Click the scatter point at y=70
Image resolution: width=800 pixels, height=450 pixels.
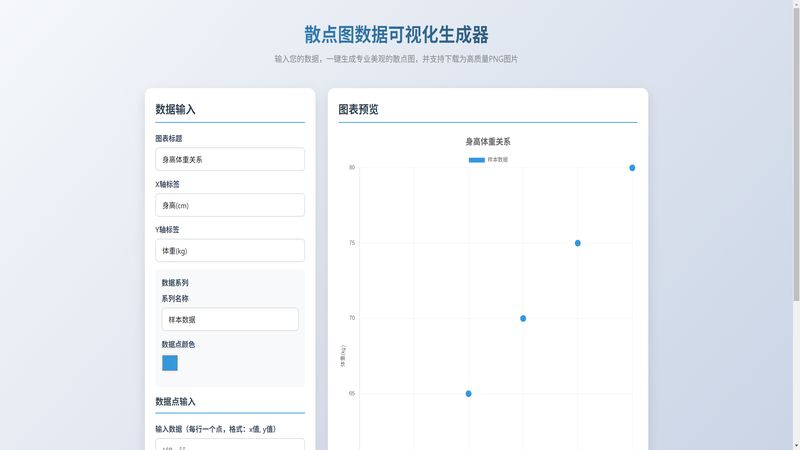point(523,318)
